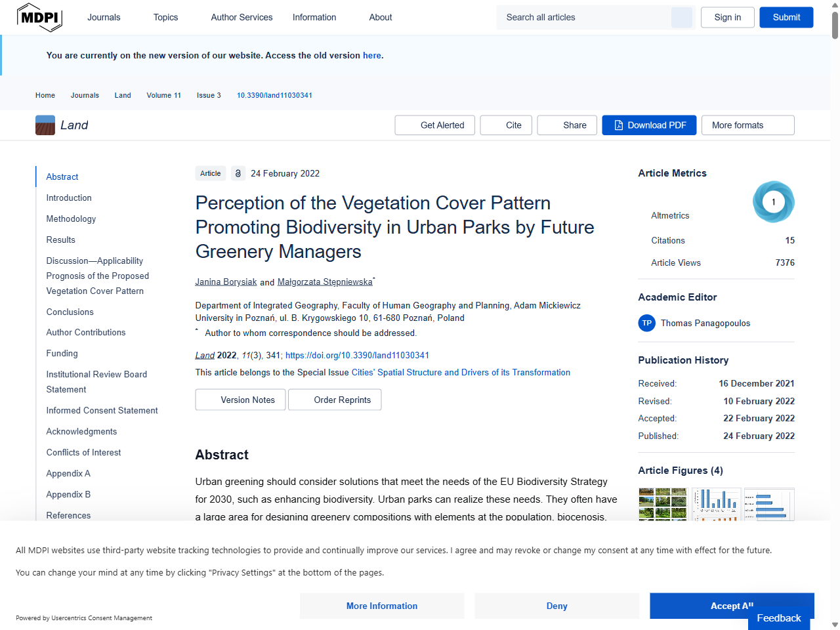Click the DOI breadcrumb 10.3390/land11030341

(x=274, y=95)
